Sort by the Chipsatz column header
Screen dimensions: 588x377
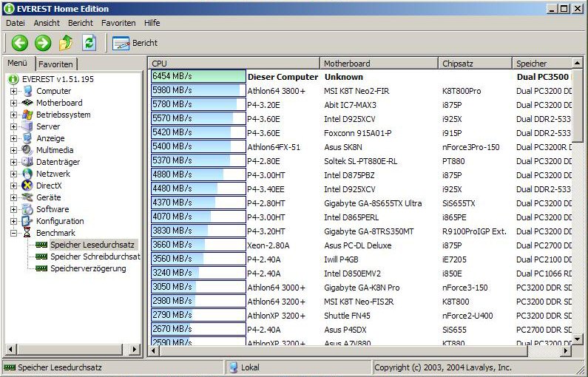tap(475, 64)
